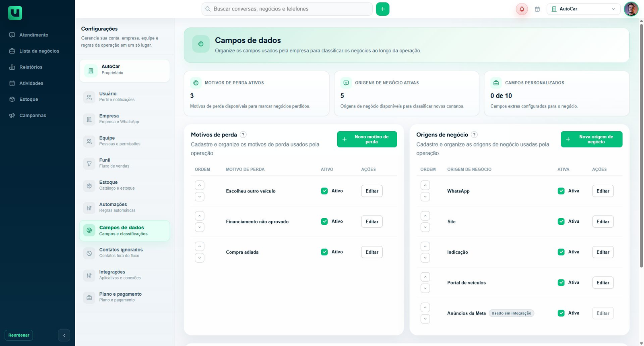Move Compra adiada up
Screen dimensions: 644x346
pyautogui.click(x=200, y=247)
